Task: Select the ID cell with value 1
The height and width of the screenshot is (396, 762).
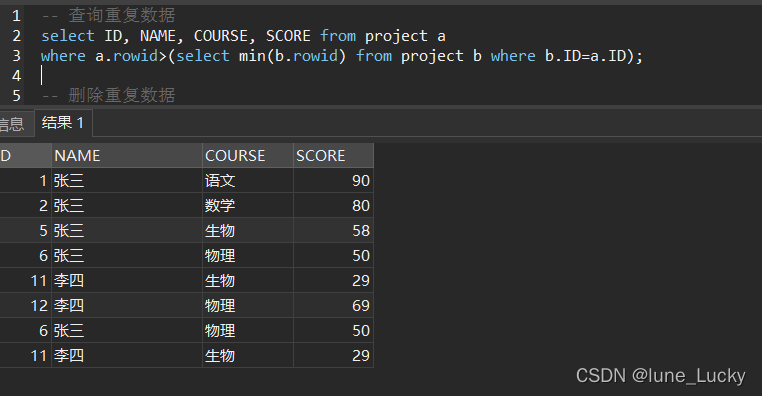Action: pos(26,181)
